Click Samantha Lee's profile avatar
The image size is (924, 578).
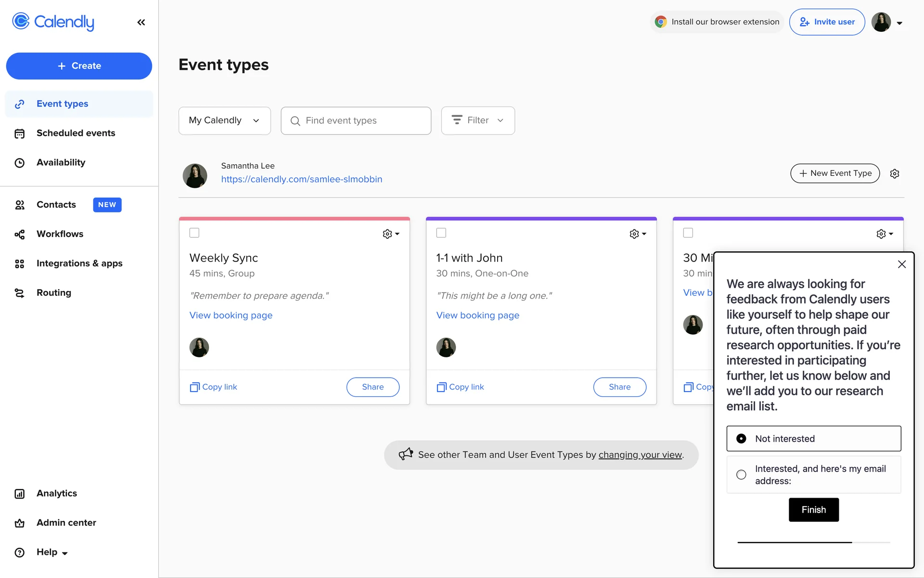pyautogui.click(x=195, y=175)
